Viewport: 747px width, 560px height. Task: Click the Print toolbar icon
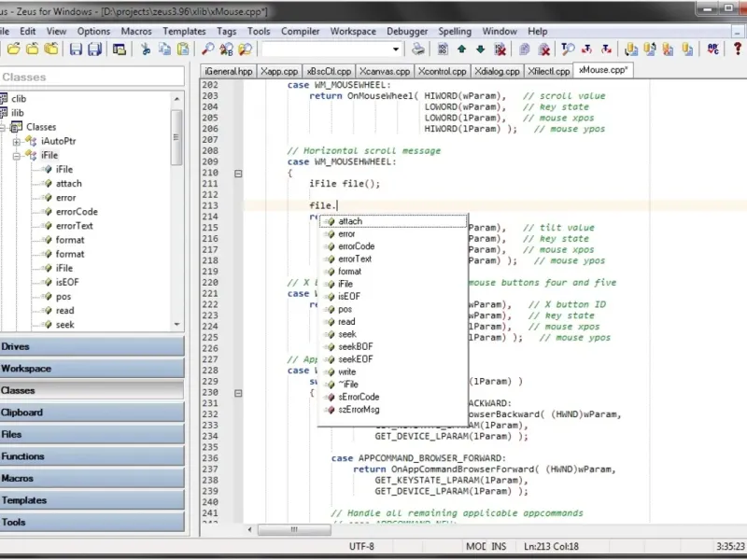click(418, 49)
